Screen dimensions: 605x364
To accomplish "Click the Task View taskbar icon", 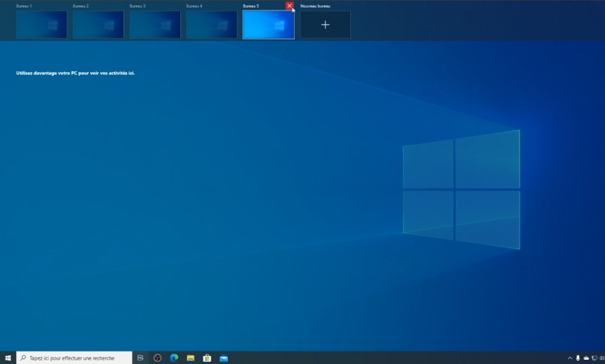I will pos(141,357).
